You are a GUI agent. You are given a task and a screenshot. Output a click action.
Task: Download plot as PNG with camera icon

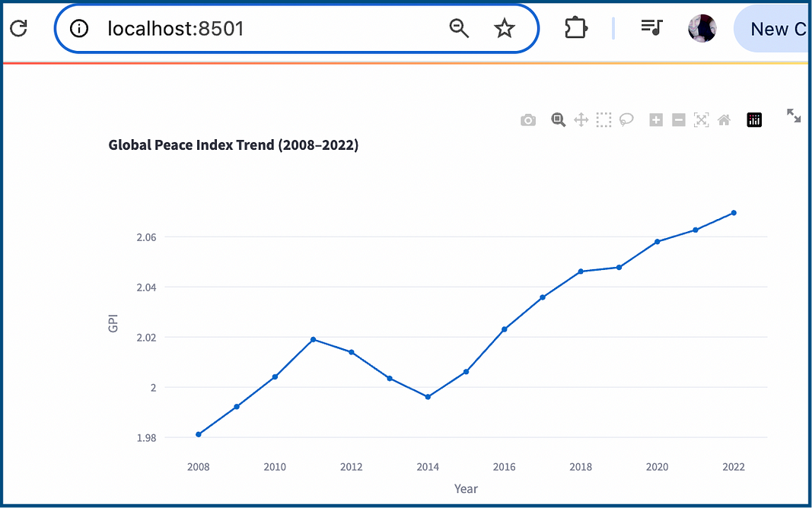[528, 120]
